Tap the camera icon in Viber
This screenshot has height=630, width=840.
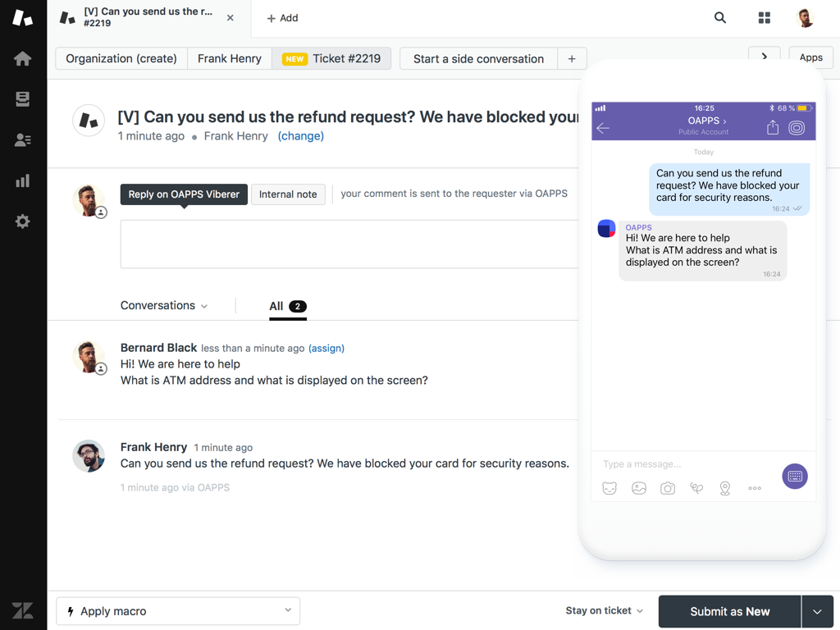pos(668,488)
